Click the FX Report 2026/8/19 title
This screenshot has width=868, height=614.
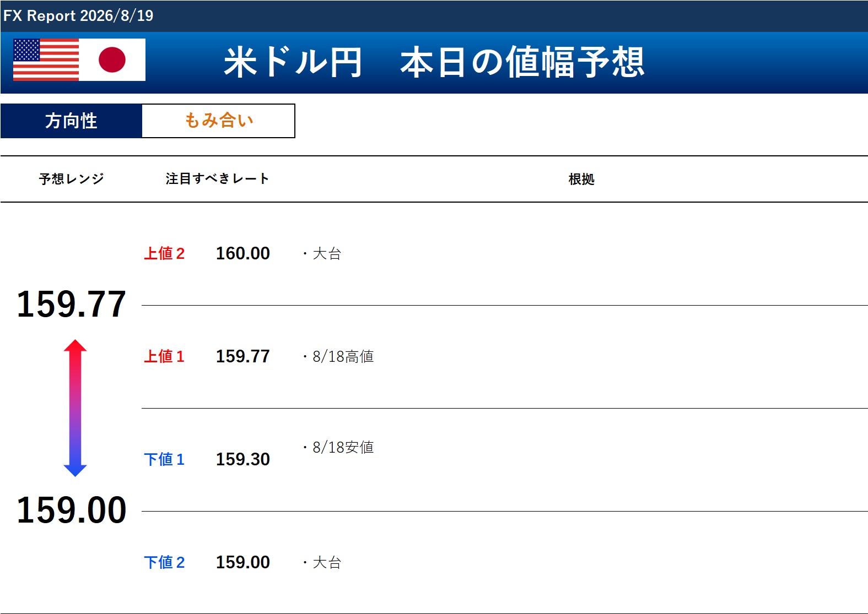click(78, 15)
